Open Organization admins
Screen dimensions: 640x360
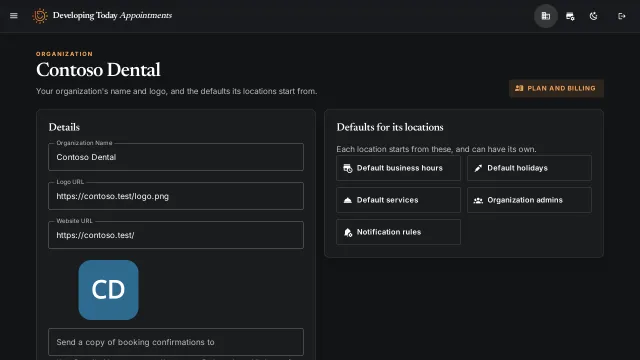[x=529, y=200]
